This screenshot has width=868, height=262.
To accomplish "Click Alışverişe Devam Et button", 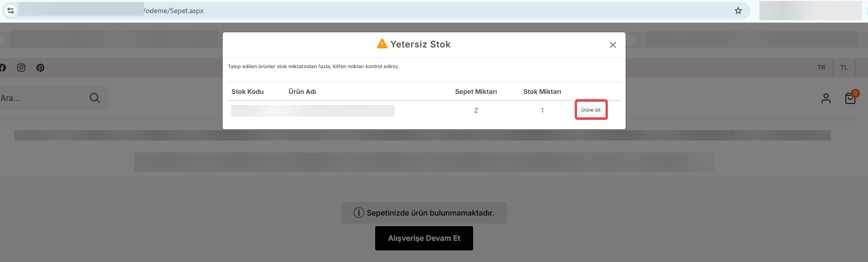I will click(424, 238).
